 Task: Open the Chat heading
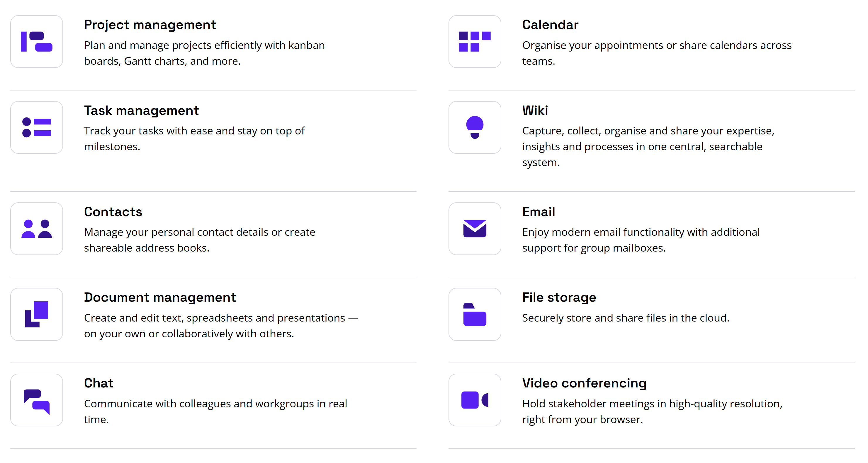click(98, 383)
